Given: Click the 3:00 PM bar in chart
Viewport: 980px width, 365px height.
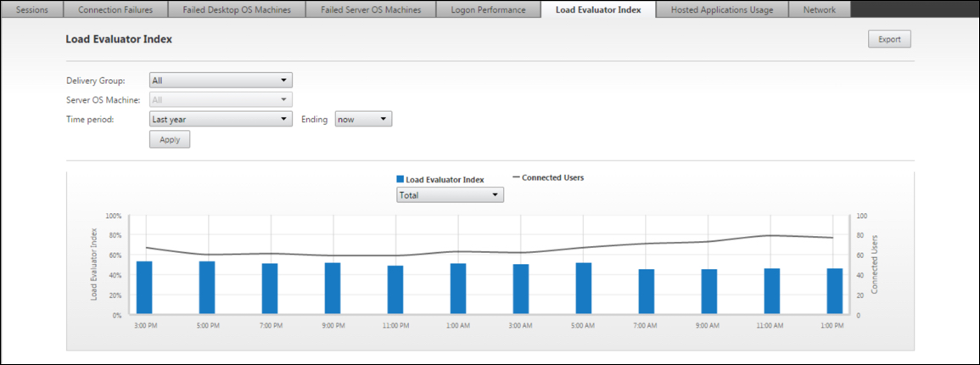Looking at the screenshot, I should point(145,288).
